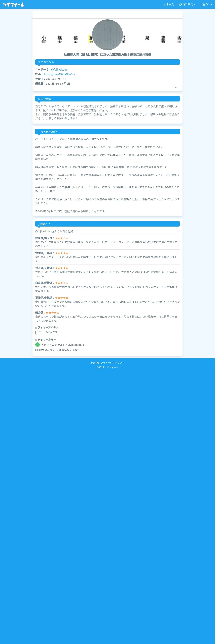Visit the https://t.co/M6miN0n8ox web link

pos(60,74)
